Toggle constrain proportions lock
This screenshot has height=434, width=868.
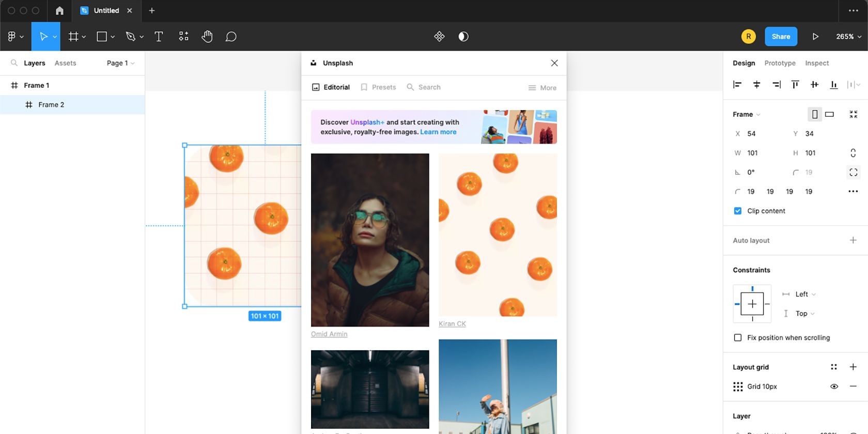[x=853, y=153]
